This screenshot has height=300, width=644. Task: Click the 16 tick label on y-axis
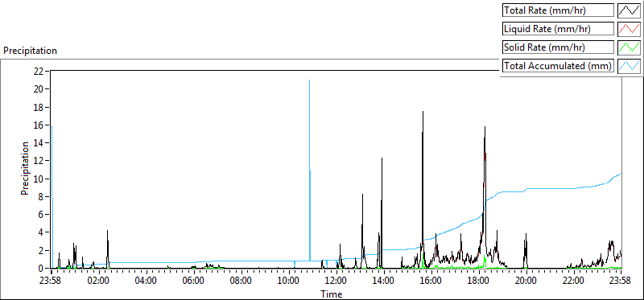tap(39, 125)
